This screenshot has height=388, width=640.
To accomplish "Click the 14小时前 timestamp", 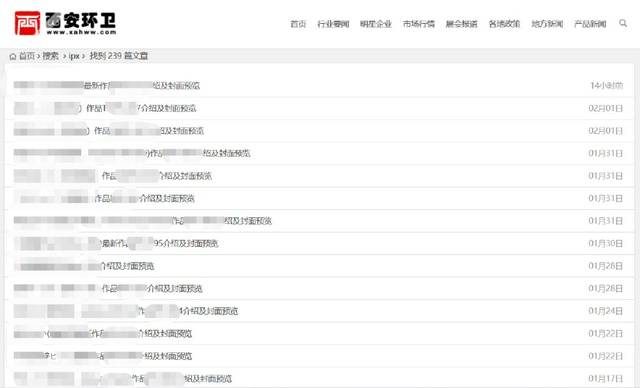I will click(607, 85).
